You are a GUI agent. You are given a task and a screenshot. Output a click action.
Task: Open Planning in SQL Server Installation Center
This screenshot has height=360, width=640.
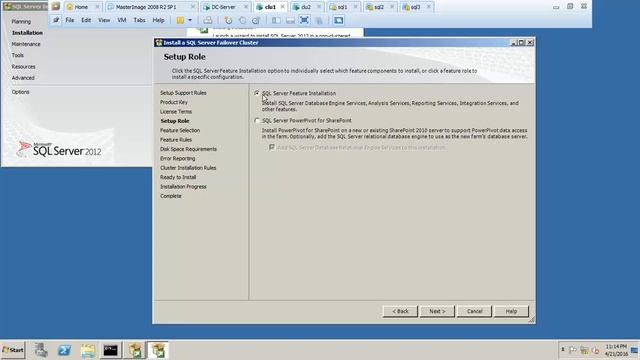(x=21, y=21)
